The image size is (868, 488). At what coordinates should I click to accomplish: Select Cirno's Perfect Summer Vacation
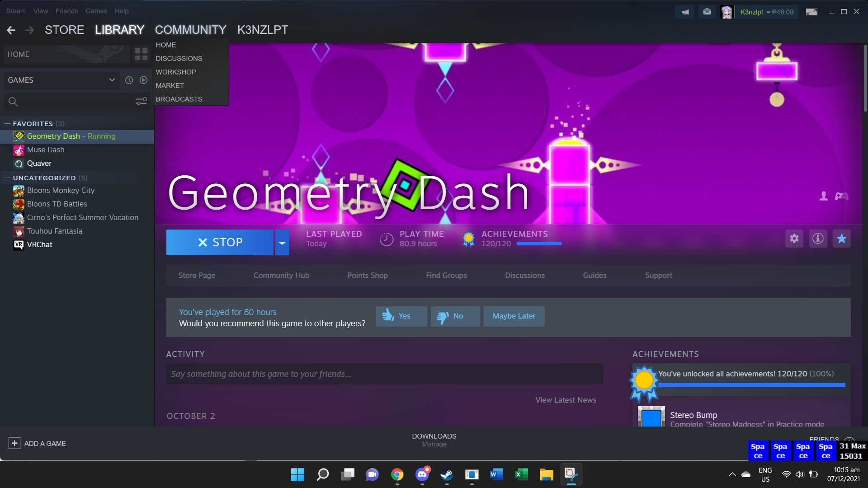pyautogui.click(x=77, y=217)
